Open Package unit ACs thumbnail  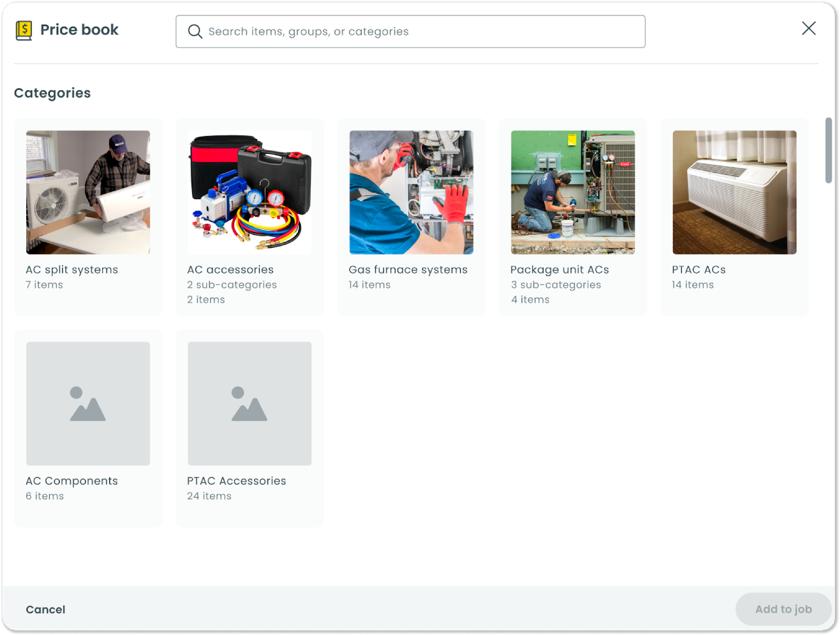point(573,192)
